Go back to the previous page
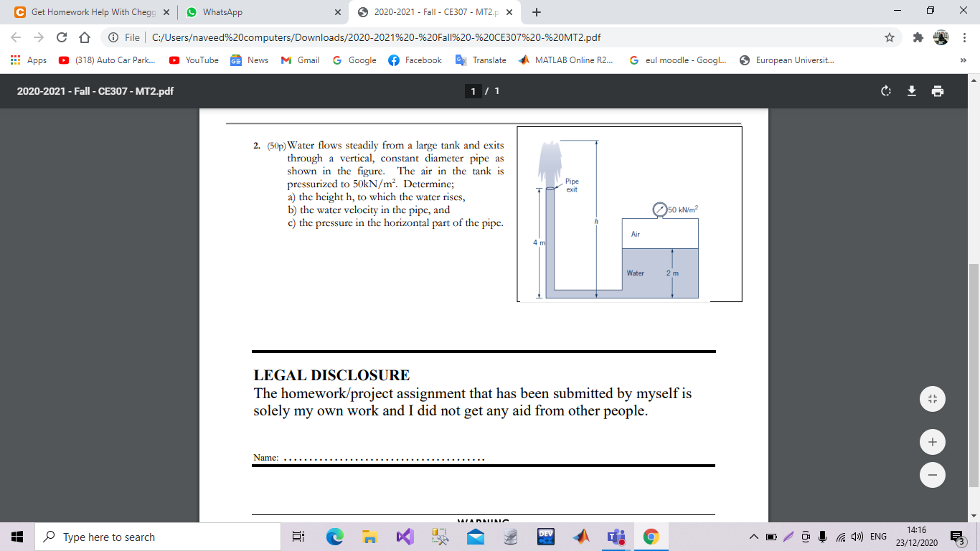This screenshot has width=980, height=551. point(17,37)
